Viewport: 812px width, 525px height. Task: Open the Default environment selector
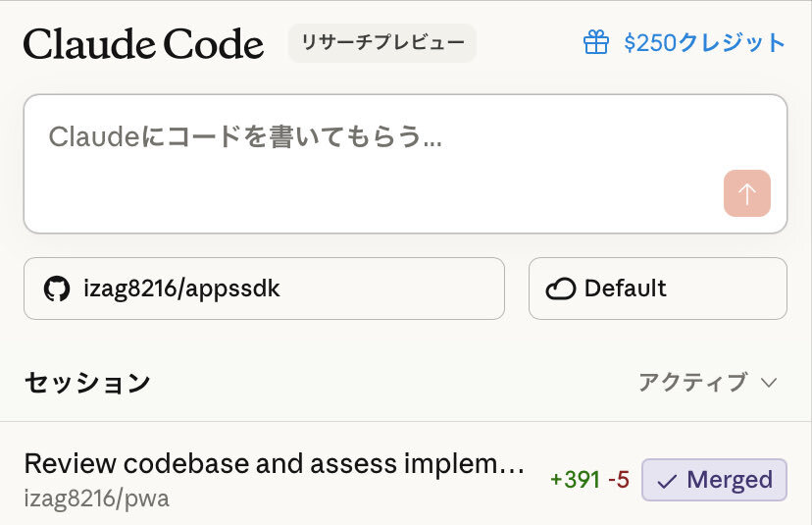coord(657,289)
